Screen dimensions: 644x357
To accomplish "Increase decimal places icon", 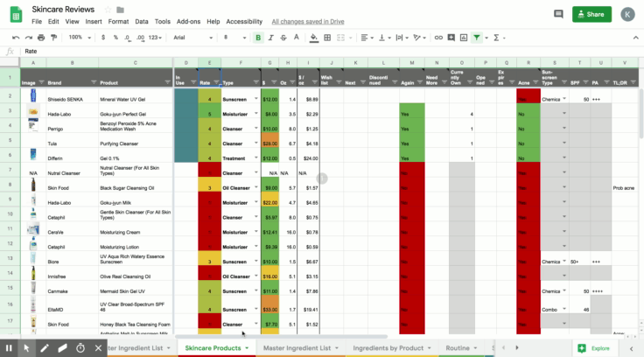I will pos(141,38).
